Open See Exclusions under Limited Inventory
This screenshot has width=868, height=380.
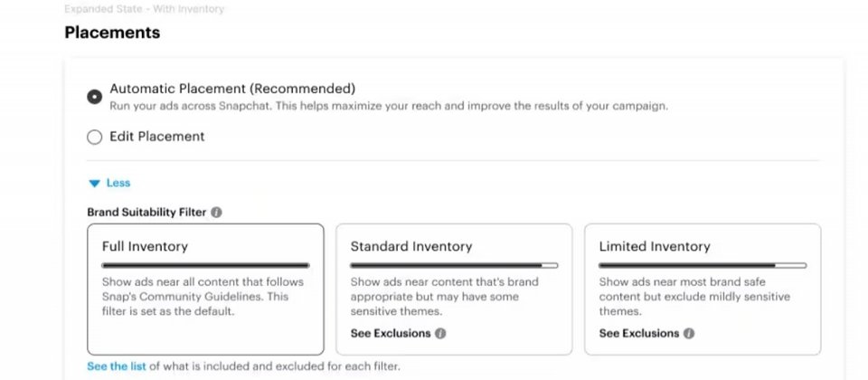[x=639, y=334]
